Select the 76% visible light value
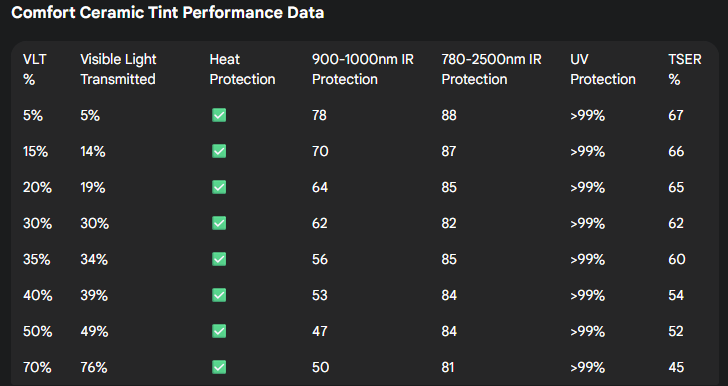Viewport: 728px width, 386px height. (94, 367)
